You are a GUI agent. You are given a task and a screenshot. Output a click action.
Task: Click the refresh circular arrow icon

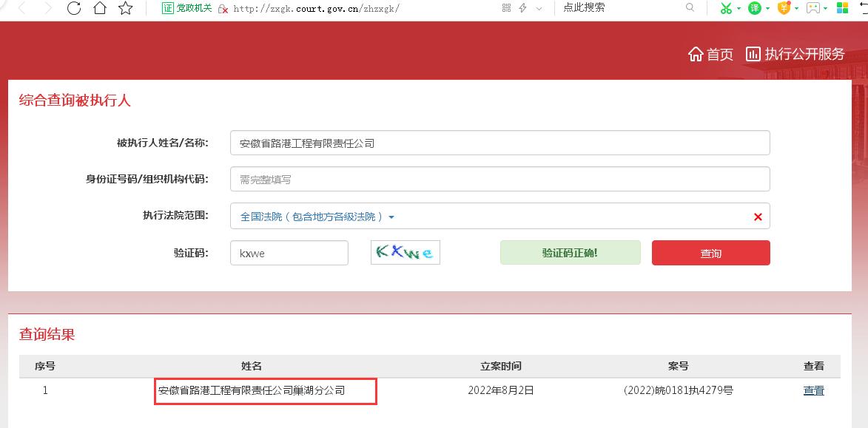point(73,8)
